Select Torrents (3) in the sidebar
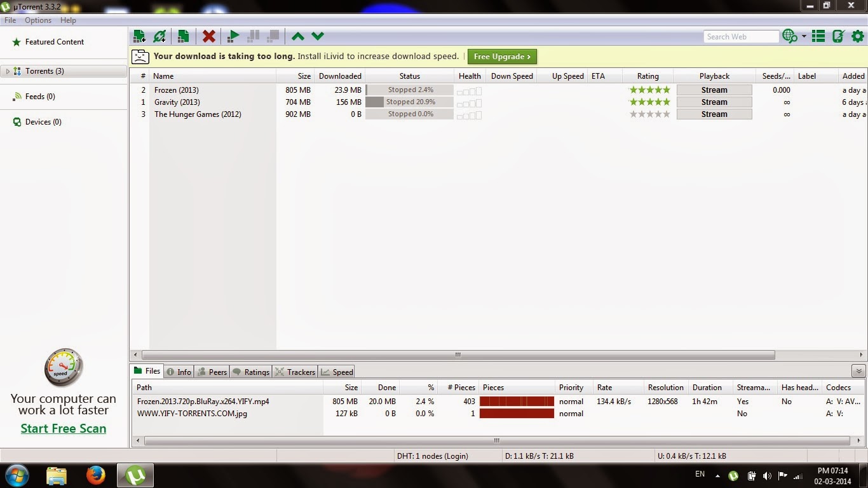This screenshot has width=868, height=488. (x=44, y=71)
